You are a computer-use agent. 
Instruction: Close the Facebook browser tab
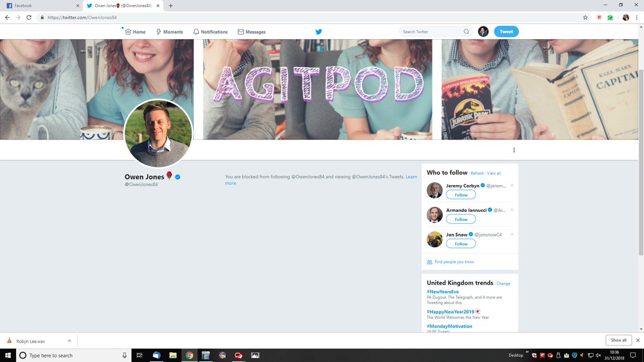pyautogui.click(x=77, y=5)
